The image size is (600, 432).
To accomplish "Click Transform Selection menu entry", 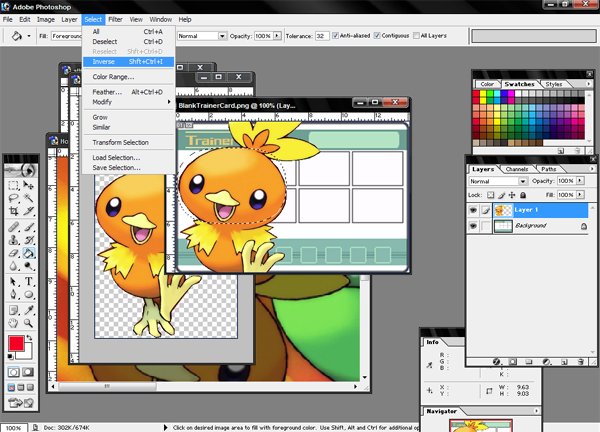I will tap(129, 142).
